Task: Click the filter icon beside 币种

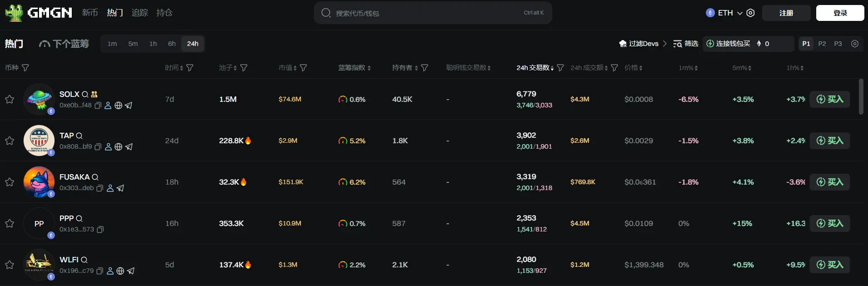Action: [25, 68]
